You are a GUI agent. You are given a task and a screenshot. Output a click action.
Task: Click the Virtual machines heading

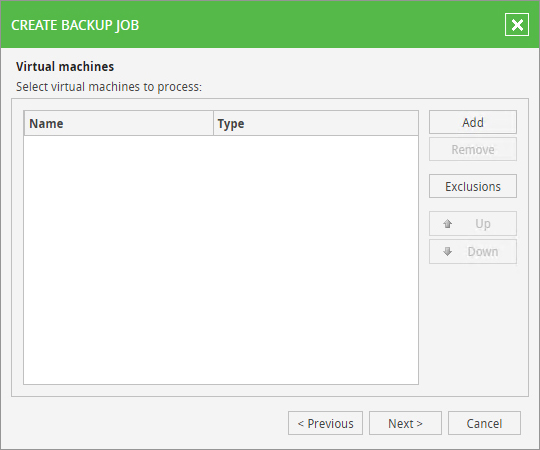[65, 66]
